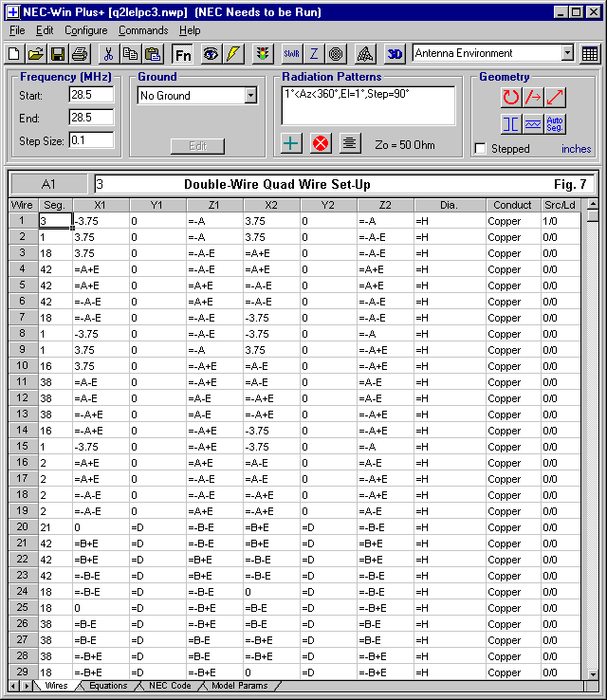Delete radiation pattern with red X button
607x700 pixels.
click(321, 143)
